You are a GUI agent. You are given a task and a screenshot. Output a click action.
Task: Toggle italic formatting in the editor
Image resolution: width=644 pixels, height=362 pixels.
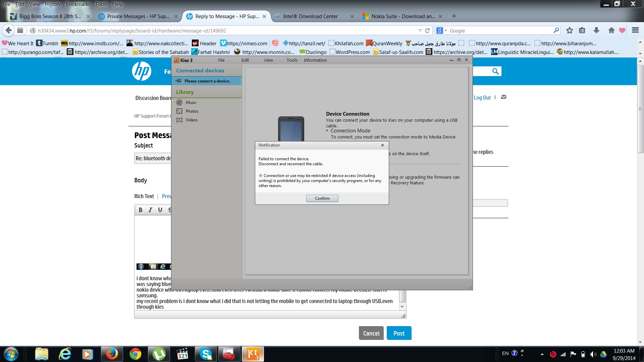point(150,210)
